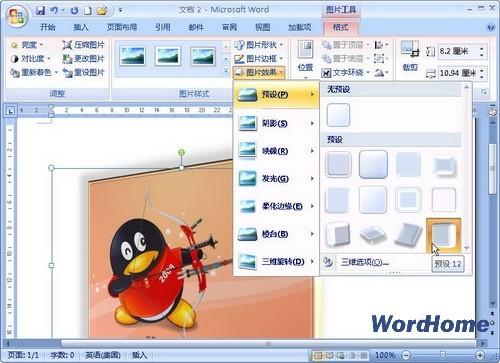Switch to the 插入 ribbon tab

click(81, 27)
